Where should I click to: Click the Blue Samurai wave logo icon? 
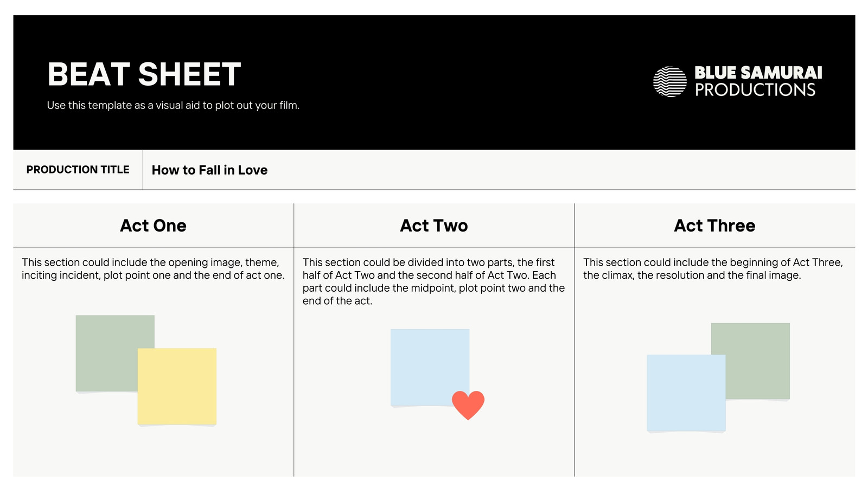click(x=670, y=82)
